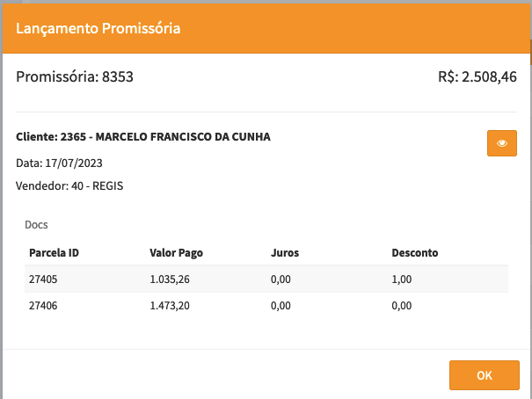
Task: Click the Docs section label
Action: click(x=37, y=225)
